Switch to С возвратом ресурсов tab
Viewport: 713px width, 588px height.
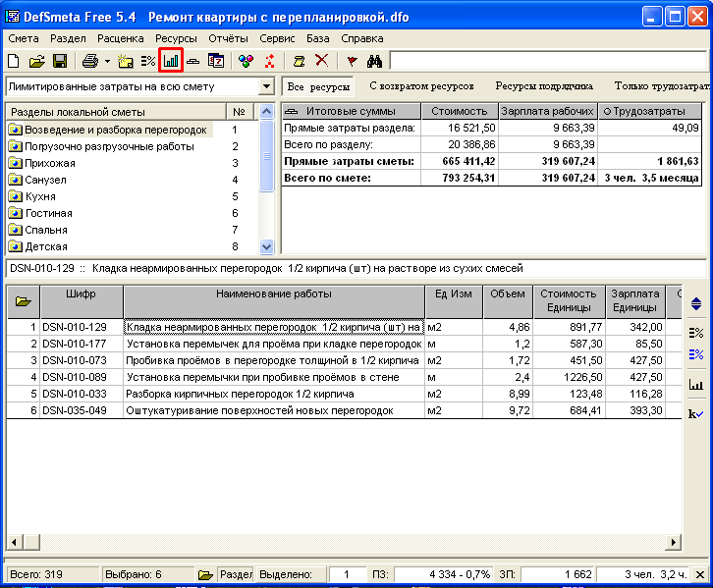pos(421,86)
